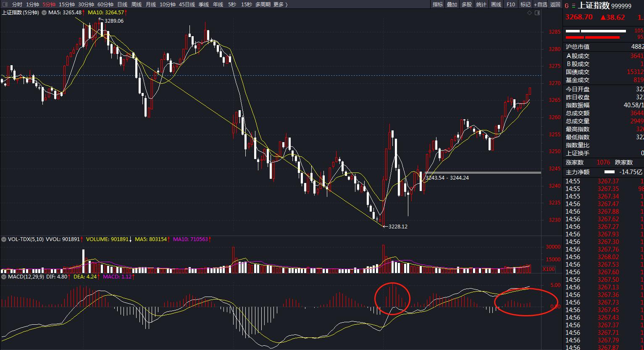This screenshot has width=644, height=350.
Task: Click the 今日开盘 row label
Action: point(578,89)
